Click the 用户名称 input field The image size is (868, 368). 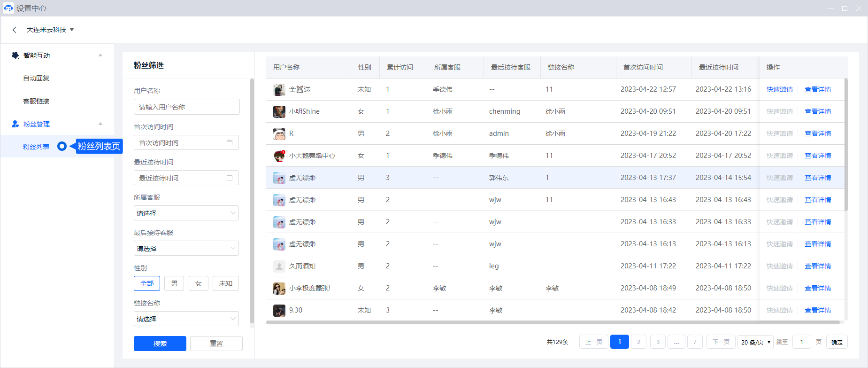click(186, 107)
